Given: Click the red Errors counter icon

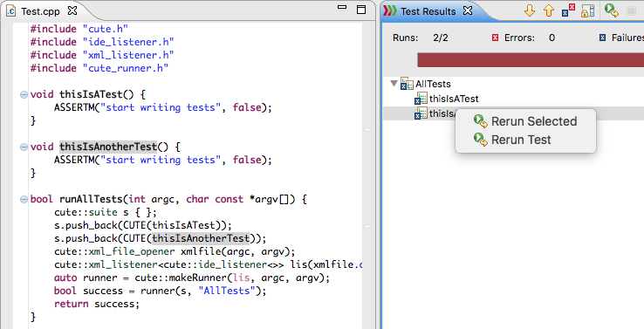Looking at the screenshot, I should coord(495,38).
